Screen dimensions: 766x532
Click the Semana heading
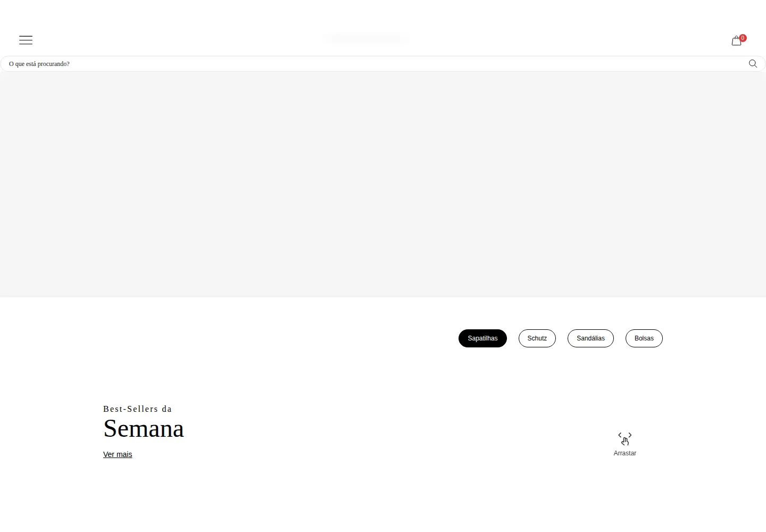pyautogui.click(x=144, y=429)
